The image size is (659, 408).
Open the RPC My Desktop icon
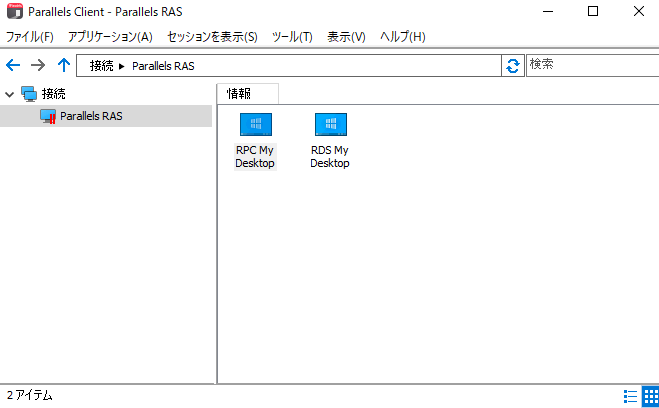[x=256, y=124]
